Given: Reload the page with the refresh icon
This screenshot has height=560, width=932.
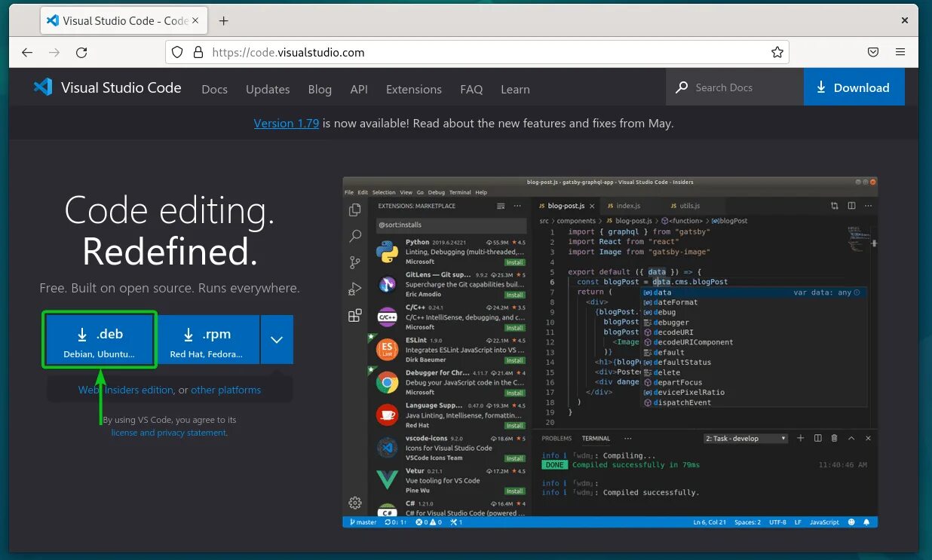Looking at the screenshot, I should pos(81,52).
